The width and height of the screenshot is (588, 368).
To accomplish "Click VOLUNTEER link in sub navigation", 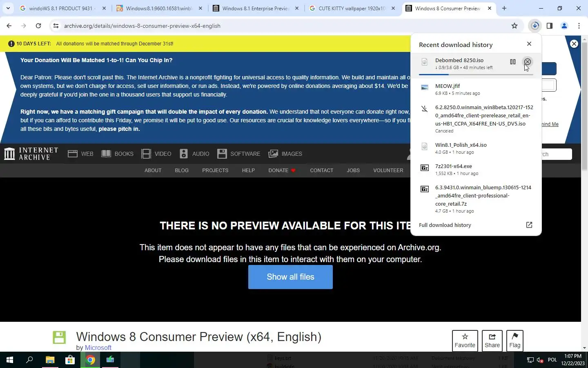I will point(388,170).
